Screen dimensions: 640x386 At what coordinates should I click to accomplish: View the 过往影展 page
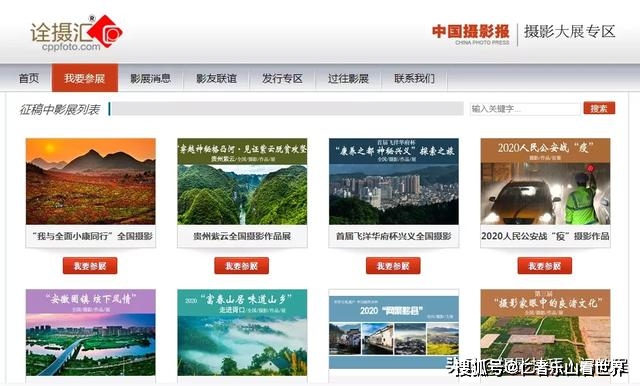(348, 78)
